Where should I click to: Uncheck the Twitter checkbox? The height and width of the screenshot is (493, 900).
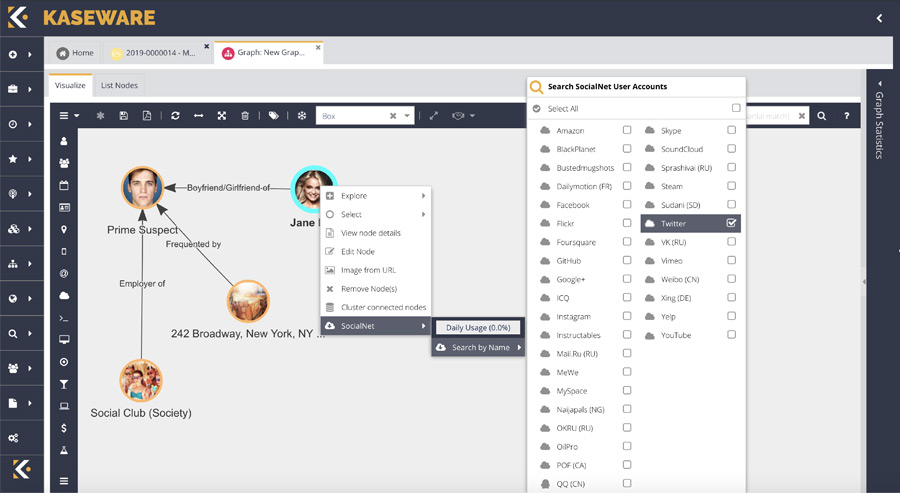(x=731, y=223)
